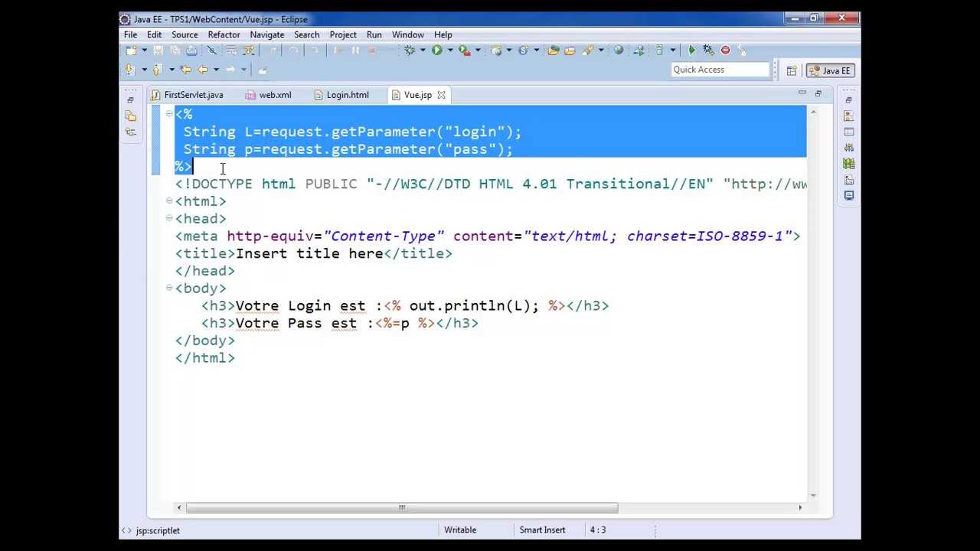980x551 pixels.
Task: Click the Last Edit Location icon
Action: point(186,70)
